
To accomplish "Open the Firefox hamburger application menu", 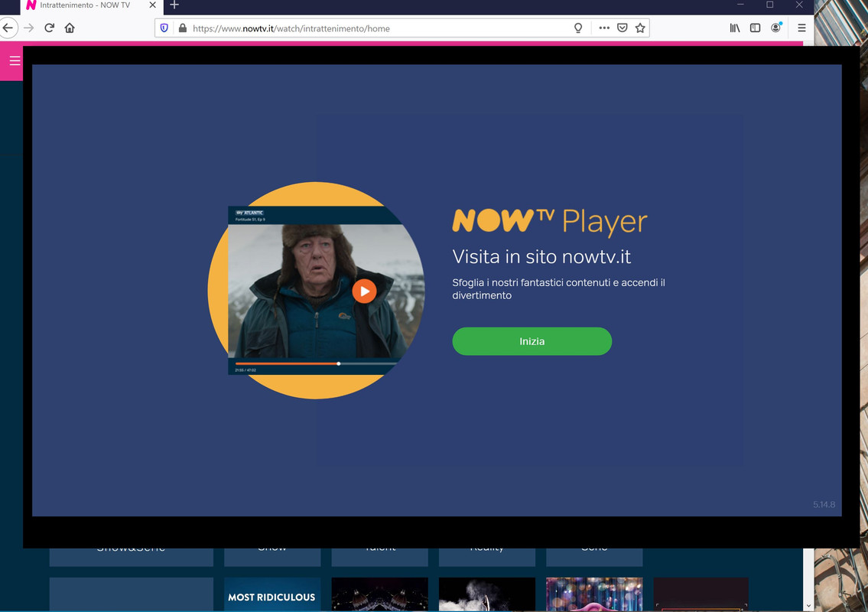I will coord(801,28).
